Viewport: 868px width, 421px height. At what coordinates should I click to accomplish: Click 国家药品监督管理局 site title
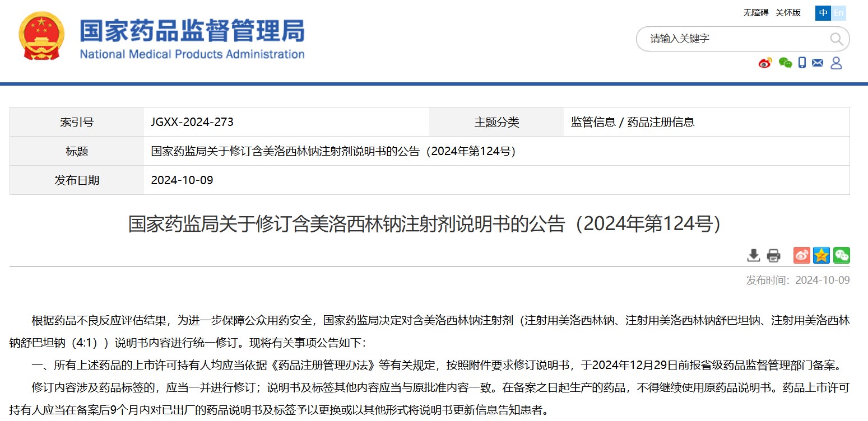coord(192,31)
